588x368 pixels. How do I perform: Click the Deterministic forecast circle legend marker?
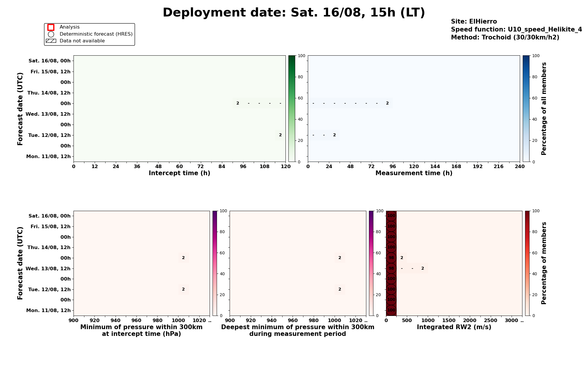tap(51, 34)
